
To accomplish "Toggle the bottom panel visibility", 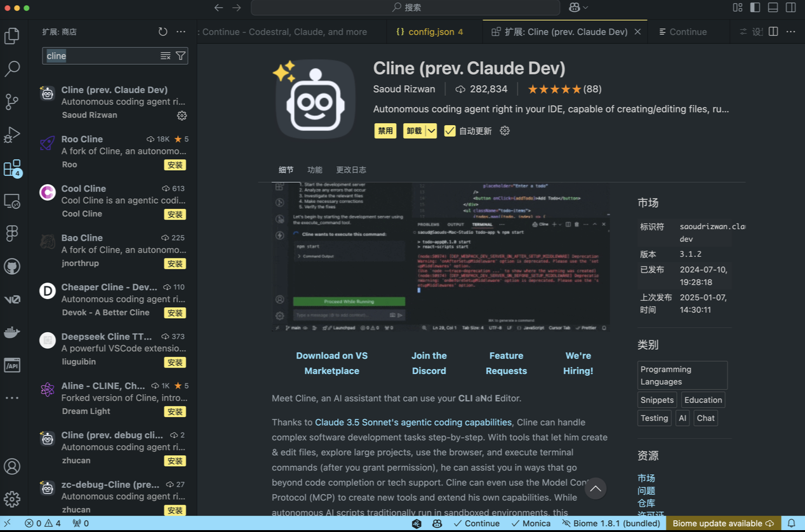I will [773, 8].
